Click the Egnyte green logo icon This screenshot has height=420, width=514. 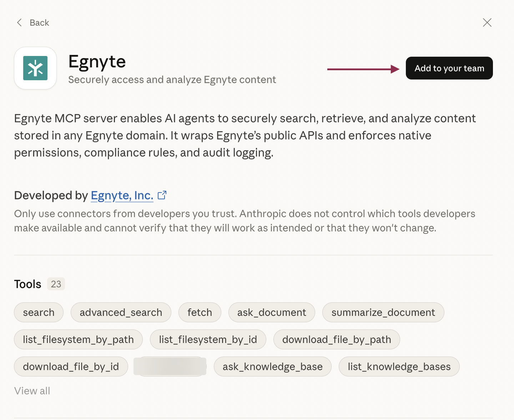coord(35,68)
